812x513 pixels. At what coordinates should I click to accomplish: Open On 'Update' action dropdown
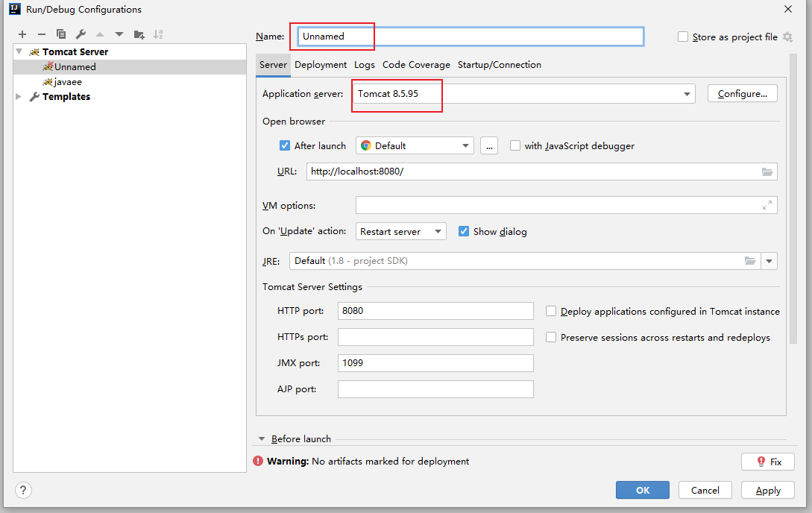(401, 231)
